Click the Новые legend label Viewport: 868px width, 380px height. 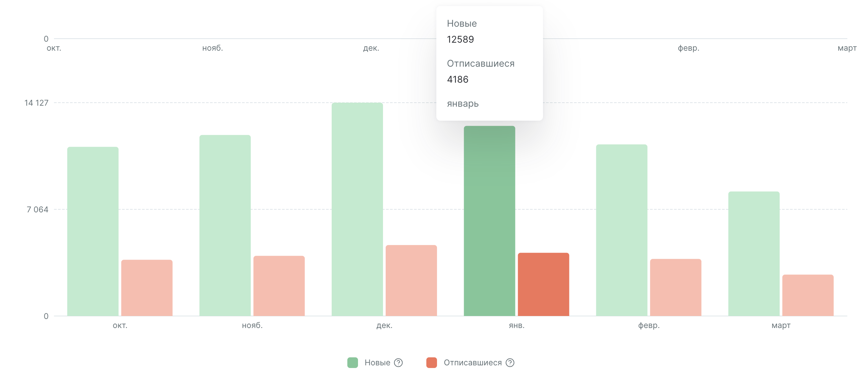[x=377, y=362]
